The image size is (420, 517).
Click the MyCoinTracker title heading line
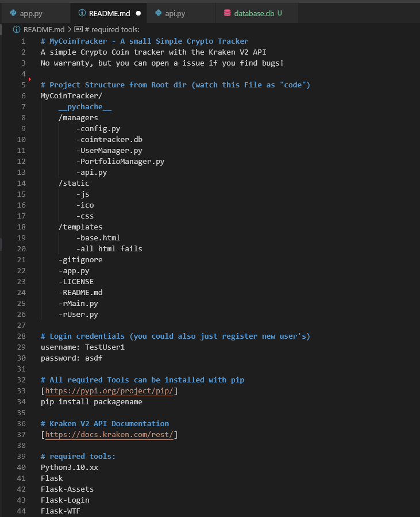pos(144,41)
